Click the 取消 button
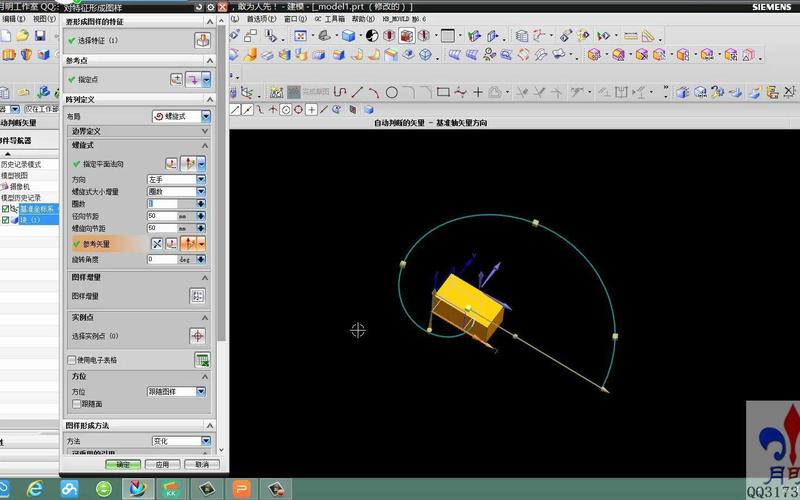 (201, 464)
